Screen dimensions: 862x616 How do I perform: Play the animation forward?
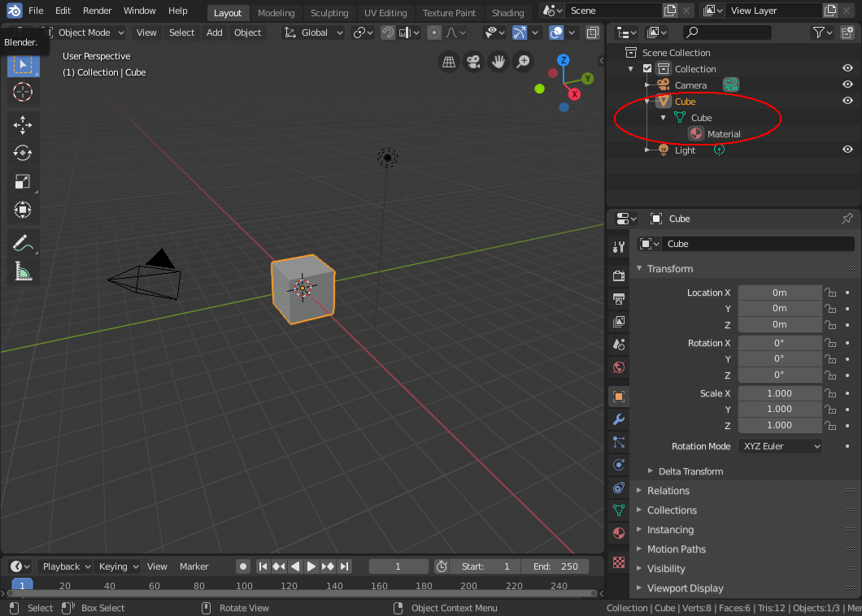pyautogui.click(x=311, y=566)
